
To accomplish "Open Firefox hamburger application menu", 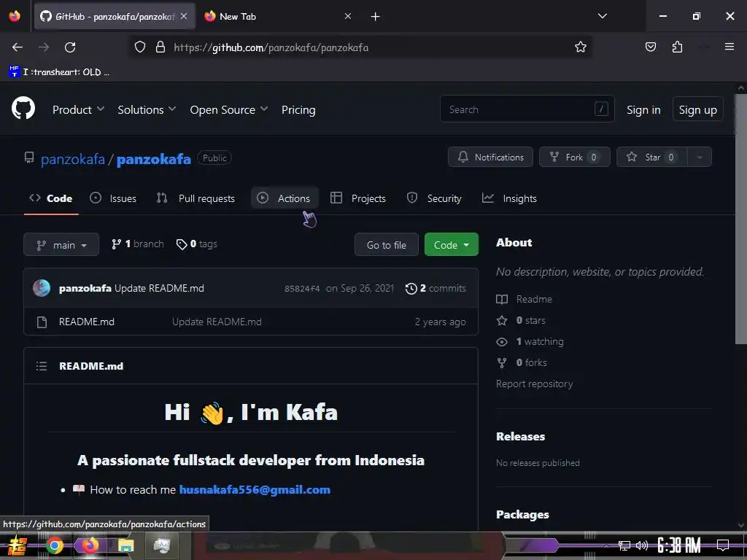I will (729, 47).
